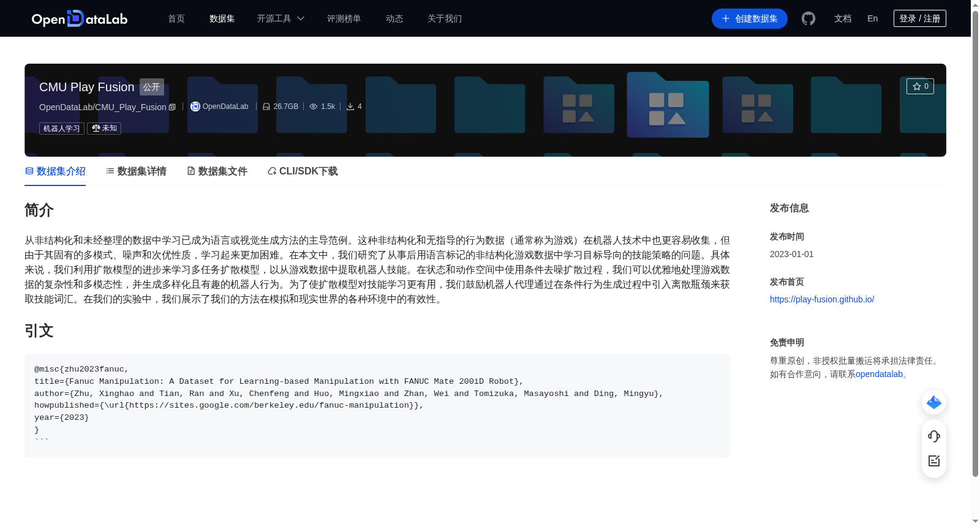Open 关于我们 navigation item

point(445,19)
